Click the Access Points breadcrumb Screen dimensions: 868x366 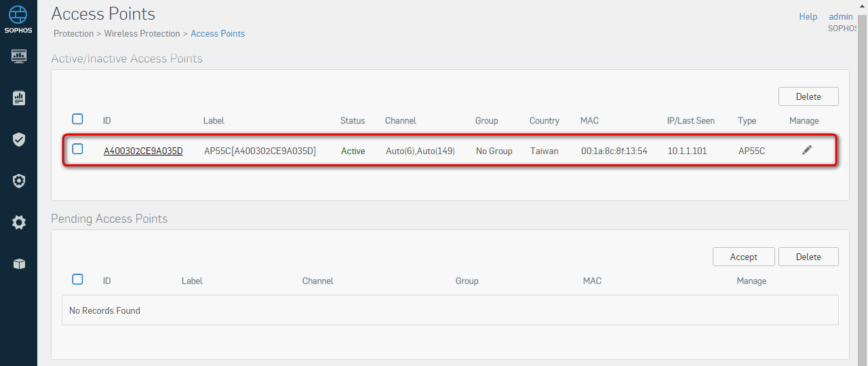coord(218,33)
